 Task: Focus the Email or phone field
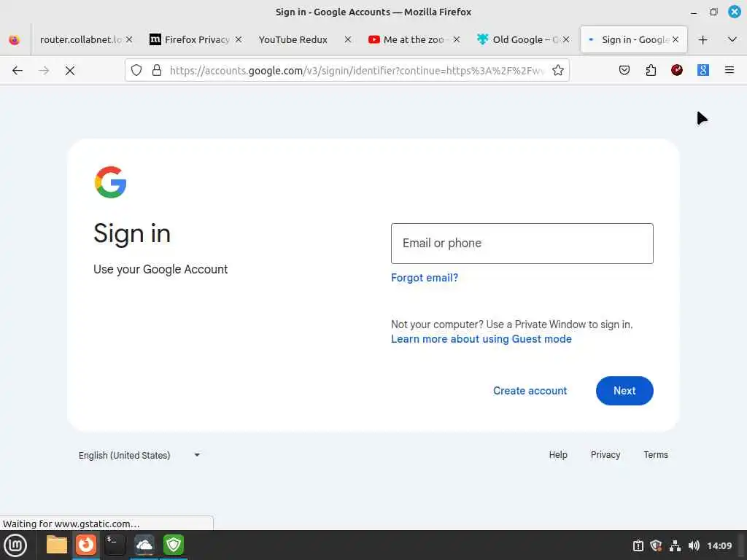coord(522,244)
